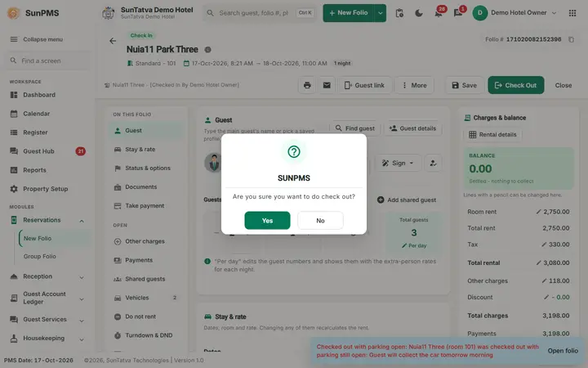Open messages chat icon in header

[x=458, y=13]
